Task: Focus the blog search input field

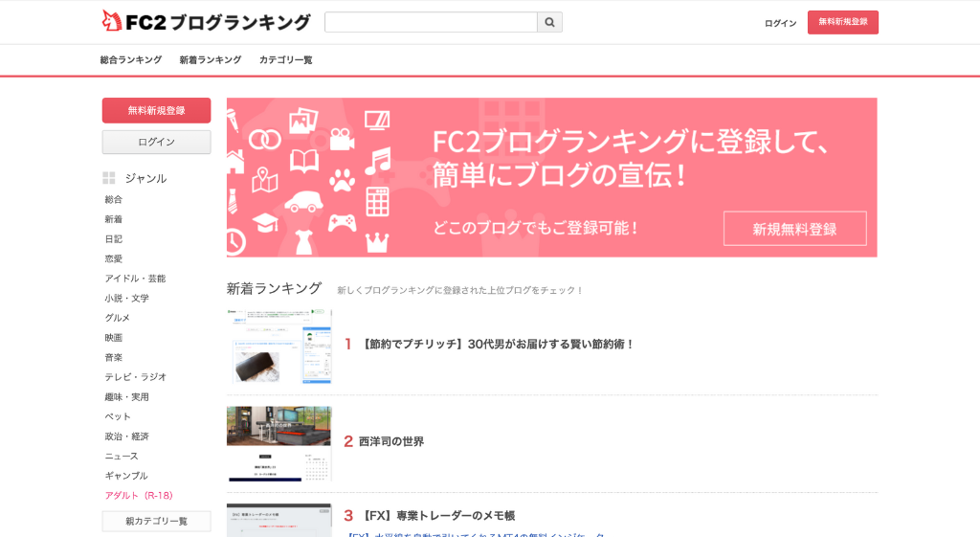Action: tap(432, 23)
